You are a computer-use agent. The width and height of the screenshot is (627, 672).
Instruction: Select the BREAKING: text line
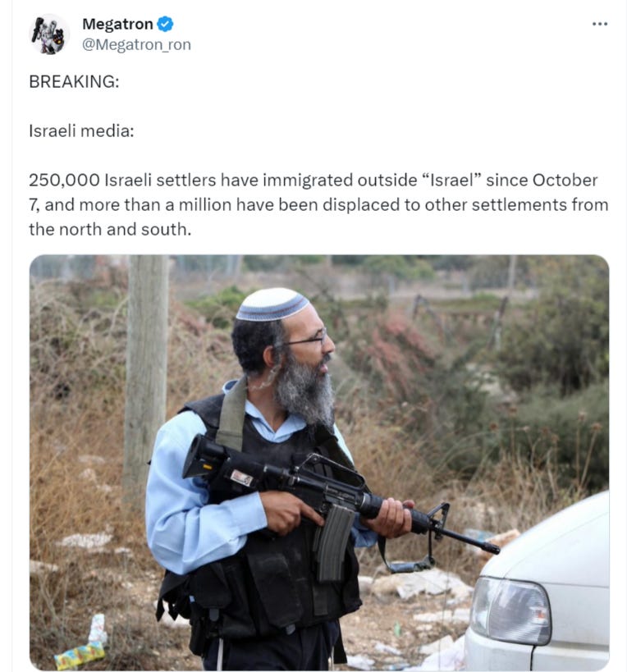pyautogui.click(x=74, y=81)
